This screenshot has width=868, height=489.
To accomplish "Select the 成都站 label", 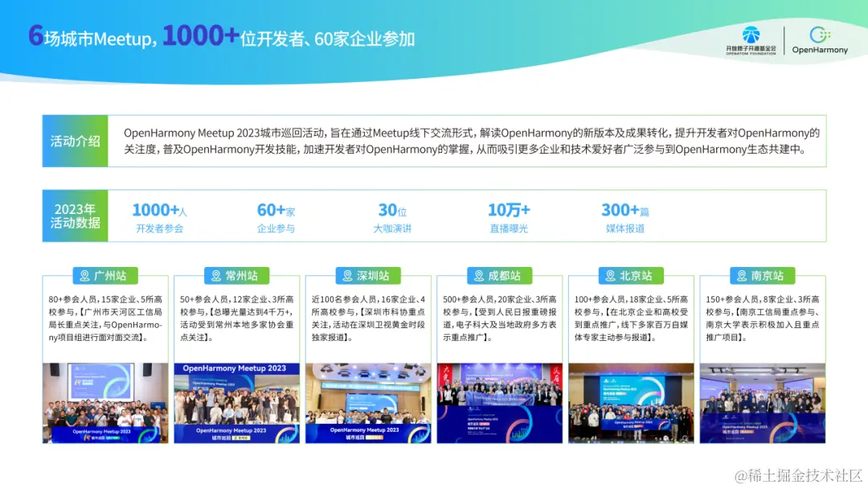I will click(500, 276).
